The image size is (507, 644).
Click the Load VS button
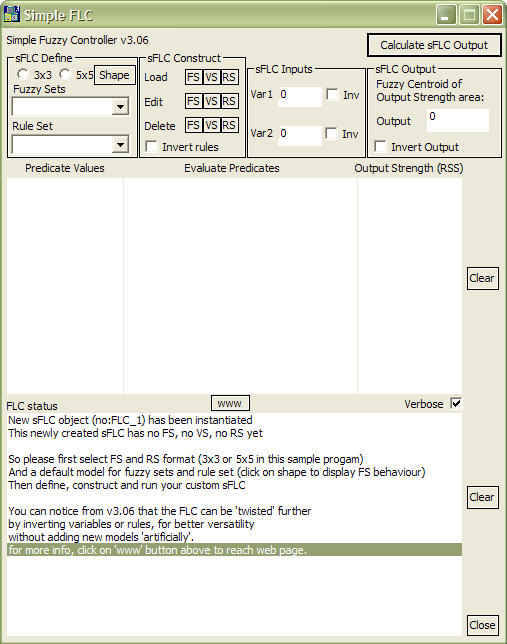point(211,77)
